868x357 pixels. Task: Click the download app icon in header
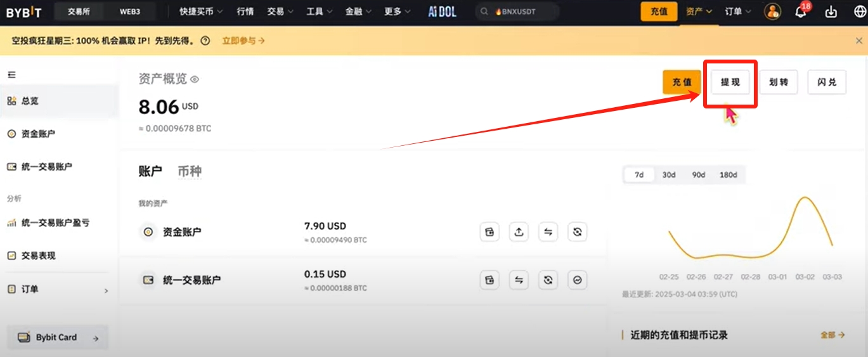pos(831,11)
